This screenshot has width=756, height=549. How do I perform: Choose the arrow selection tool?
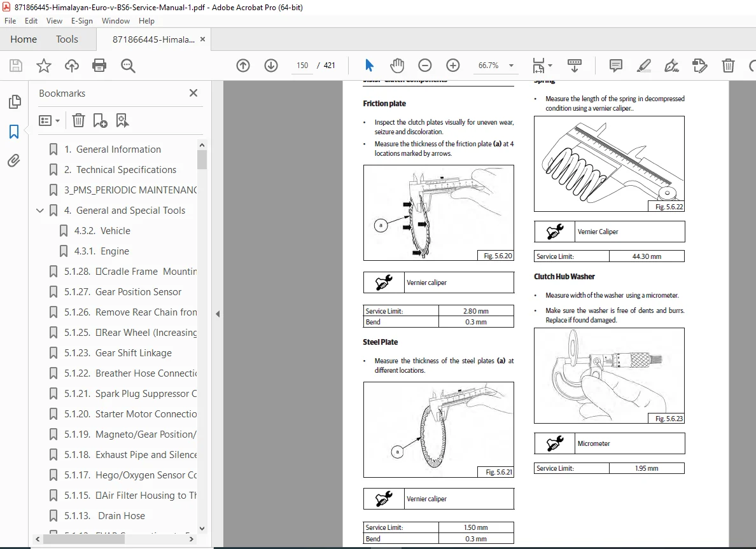tap(369, 66)
